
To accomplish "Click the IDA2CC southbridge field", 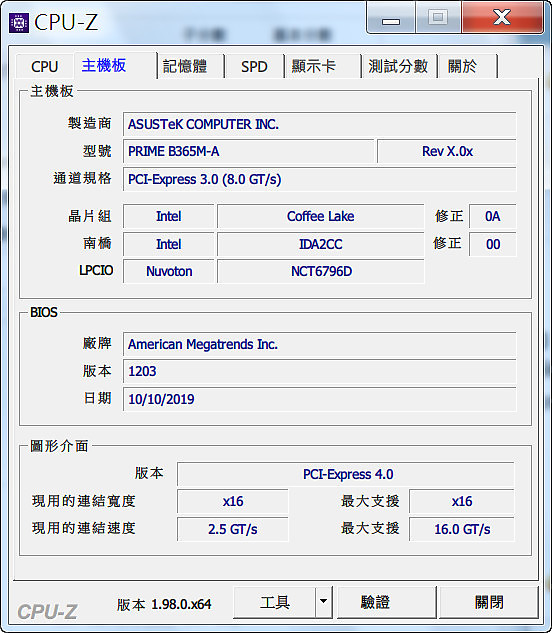I will [x=321, y=244].
